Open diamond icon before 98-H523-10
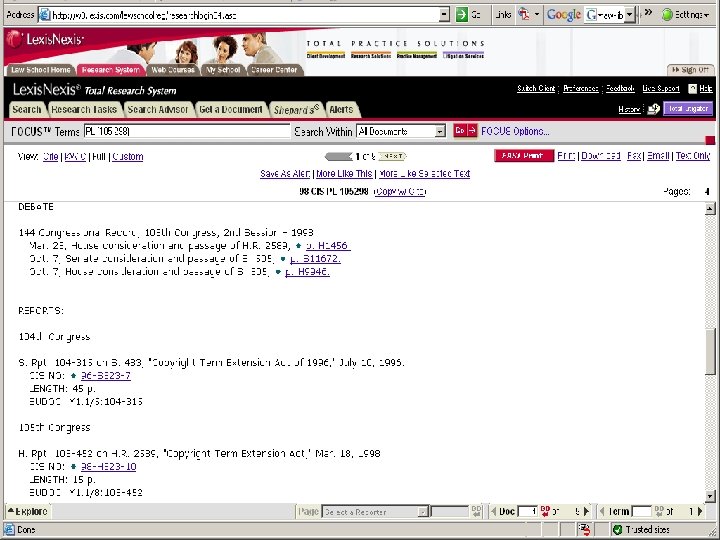Screen dimensions: 720x540 73,467
